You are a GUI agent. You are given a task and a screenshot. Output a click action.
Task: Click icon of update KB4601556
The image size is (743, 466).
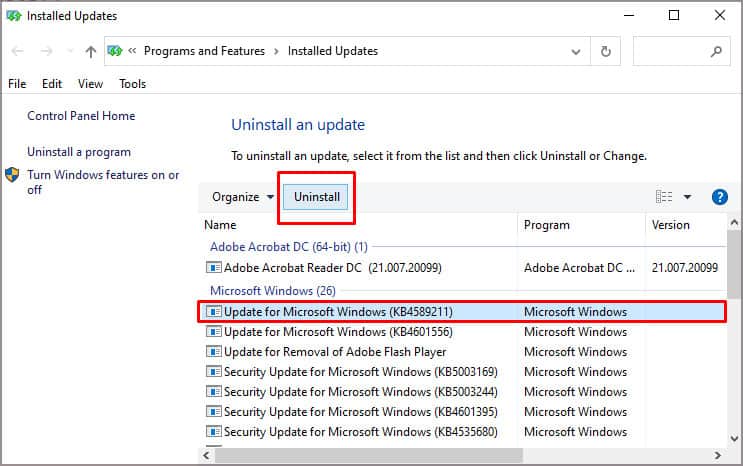tap(213, 332)
